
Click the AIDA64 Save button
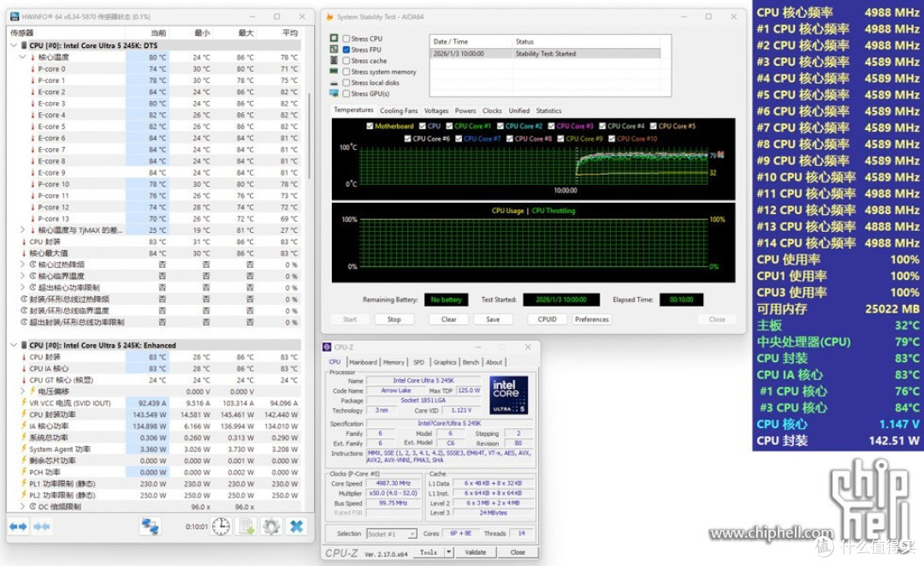click(x=494, y=319)
